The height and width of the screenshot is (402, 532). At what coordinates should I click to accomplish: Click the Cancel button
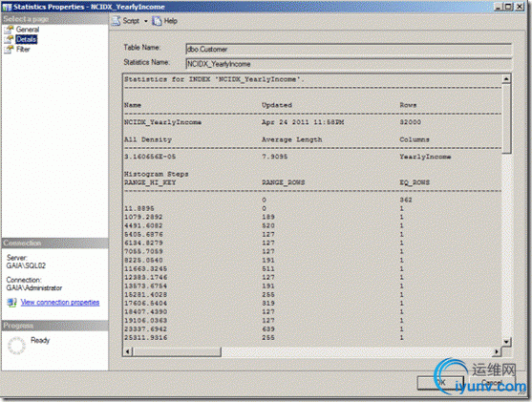(492, 383)
